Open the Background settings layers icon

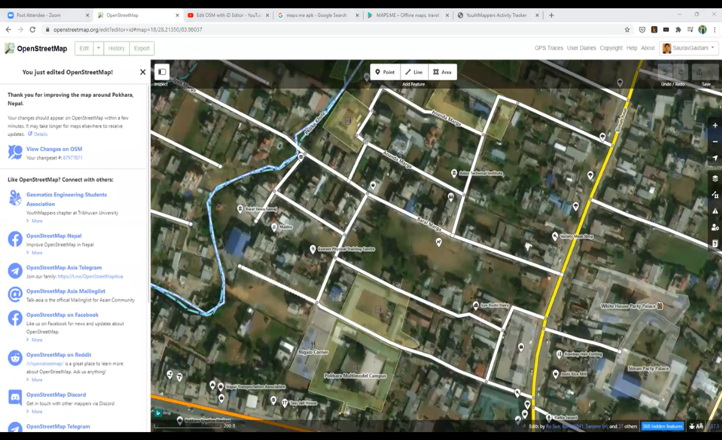715,179
